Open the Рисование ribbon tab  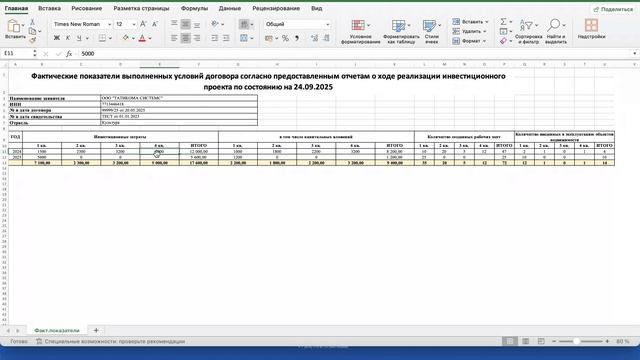tap(87, 8)
